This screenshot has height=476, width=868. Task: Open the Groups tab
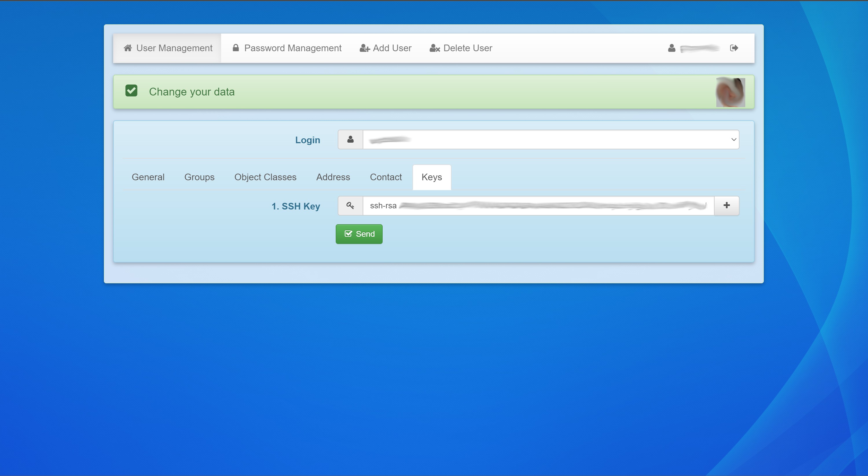click(199, 177)
